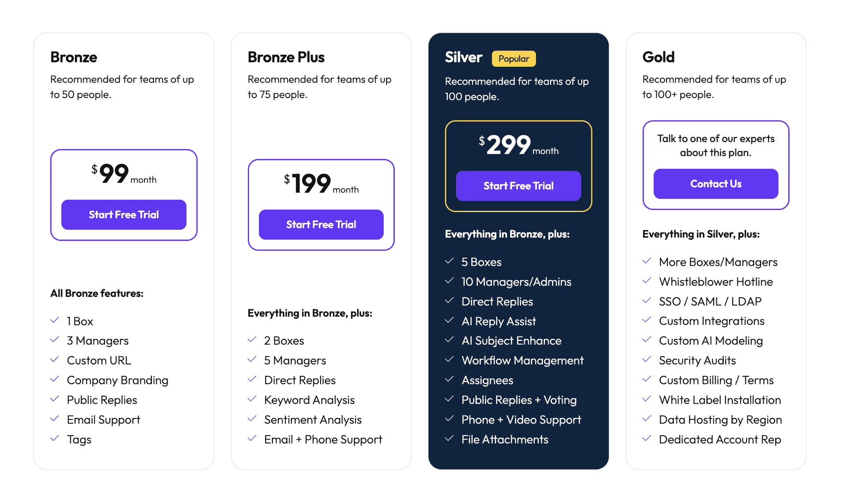The height and width of the screenshot is (504, 848).
Task: Click the checkmark next to Whistleblower Hotline
Action: pyautogui.click(x=647, y=281)
